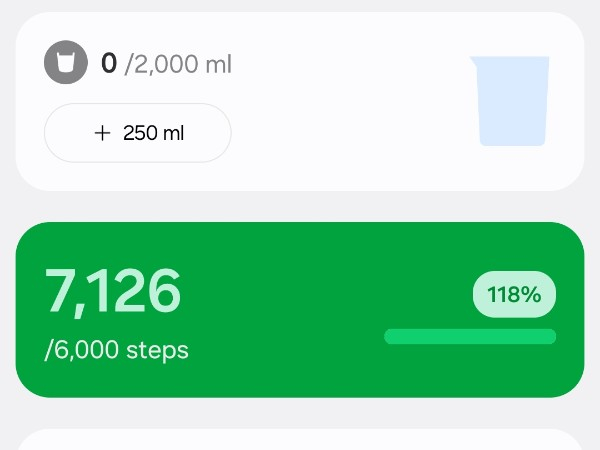
Task: Select the "/6,000 steps" goal text
Action: 117,350
